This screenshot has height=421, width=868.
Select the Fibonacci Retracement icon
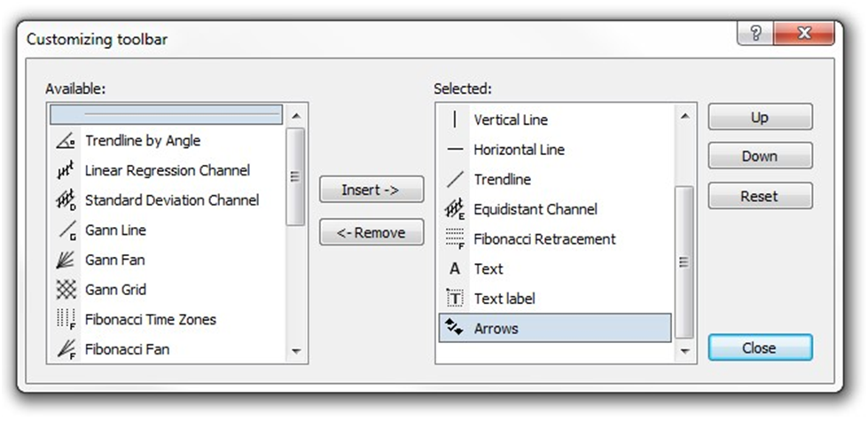(x=455, y=239)
